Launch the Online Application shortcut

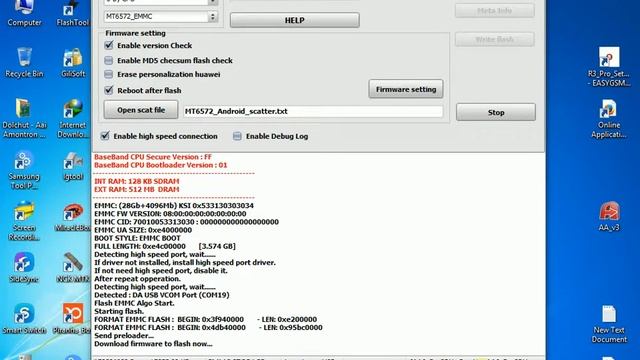(609, 118)
